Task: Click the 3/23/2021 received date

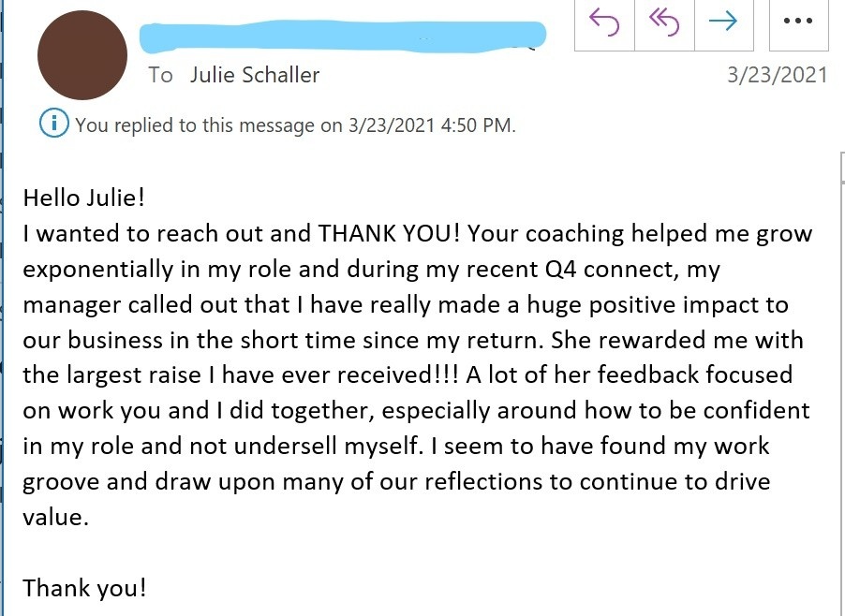Action: pos(778,75)
